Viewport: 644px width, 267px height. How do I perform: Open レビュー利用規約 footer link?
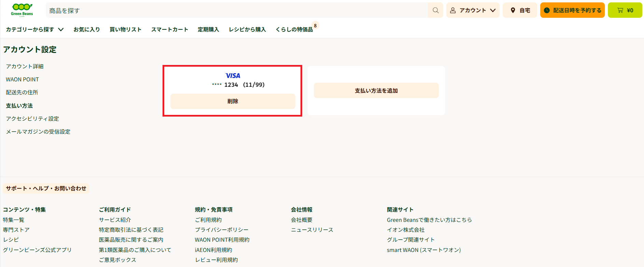[216, 260]
